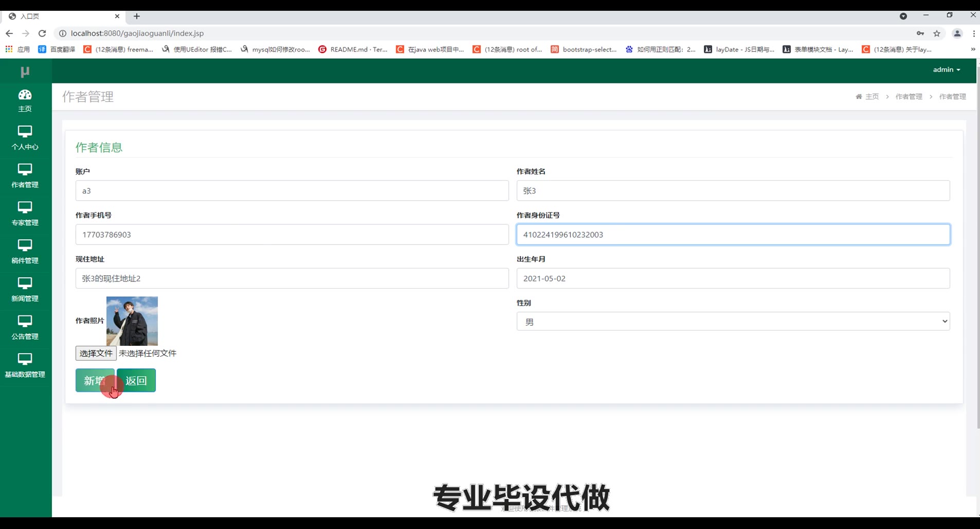980x529 pixels.
Task: Click the sidebar logo icon at top
Action: [x=25, y=72]
